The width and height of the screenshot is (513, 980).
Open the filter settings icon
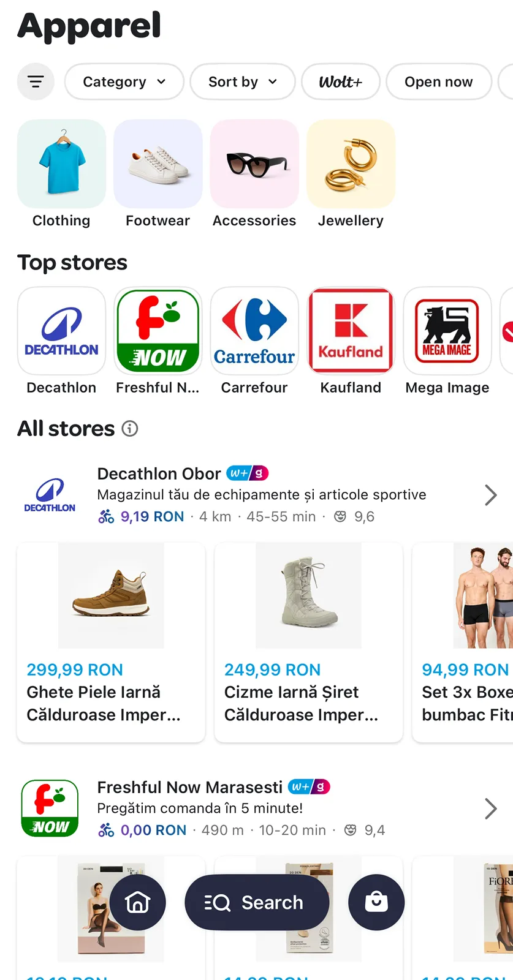pos(36,81)
